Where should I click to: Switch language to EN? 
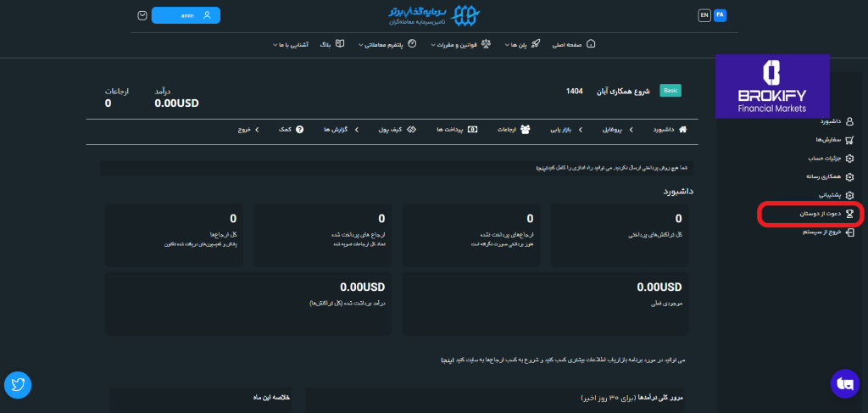click(704, 15)
